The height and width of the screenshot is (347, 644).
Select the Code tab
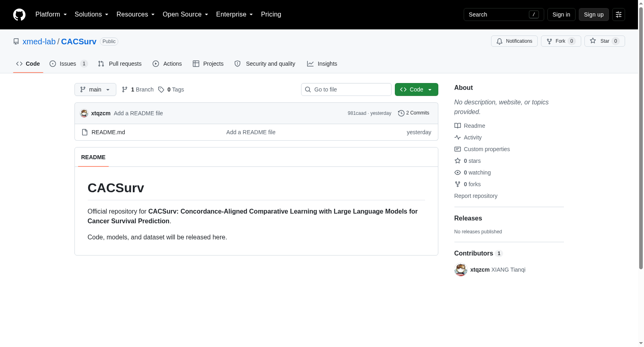tap(28, 64)
